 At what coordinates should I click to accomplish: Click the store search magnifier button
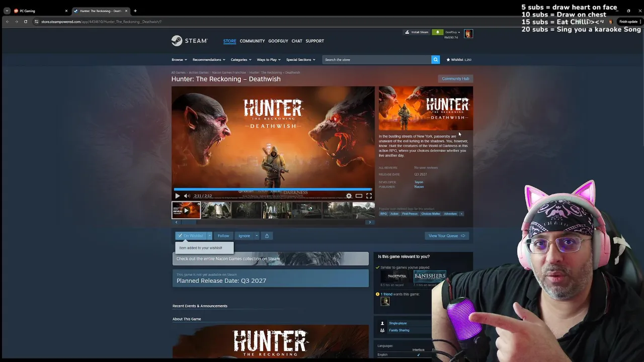pos(435,60)
